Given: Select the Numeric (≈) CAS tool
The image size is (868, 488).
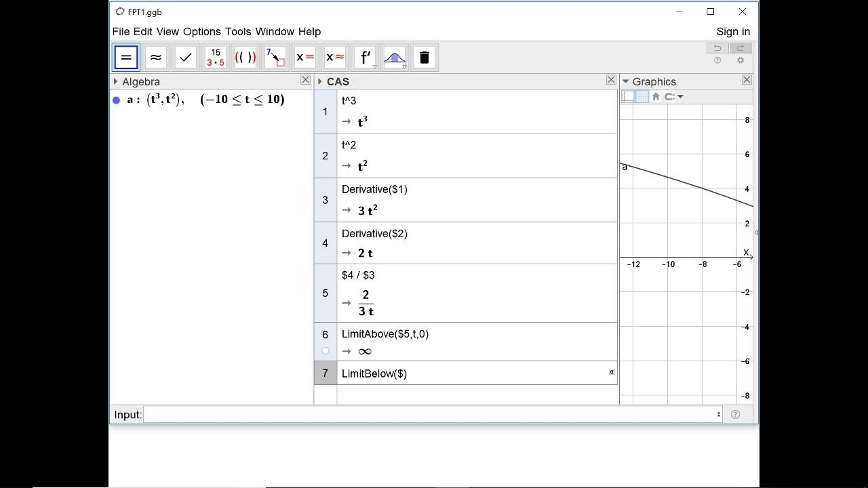Looking at the screenshot, I should tap(156, 58).
